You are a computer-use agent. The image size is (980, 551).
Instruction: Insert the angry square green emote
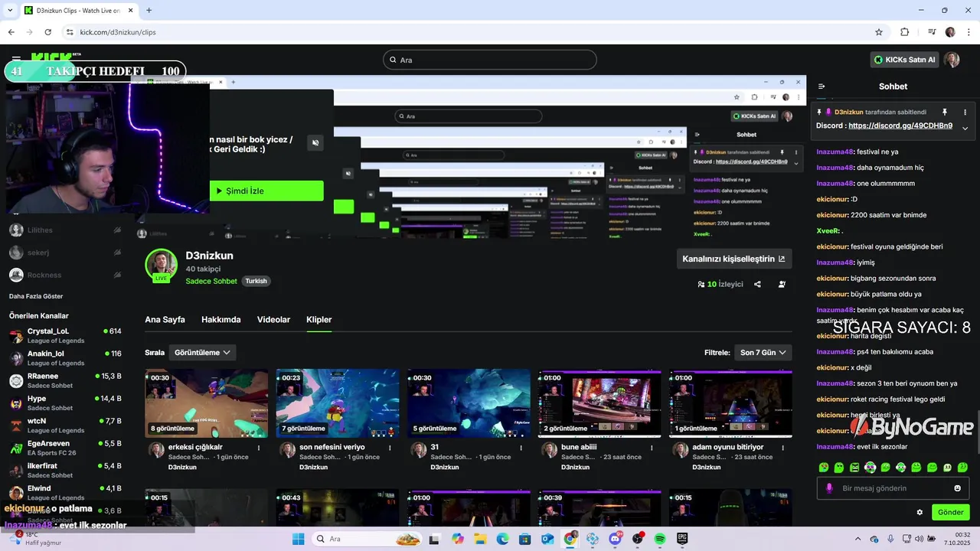click(x=854, y=467)
